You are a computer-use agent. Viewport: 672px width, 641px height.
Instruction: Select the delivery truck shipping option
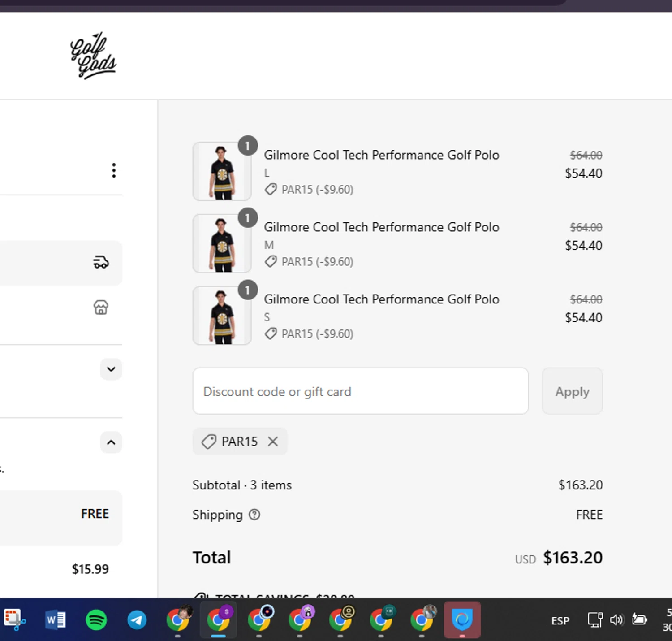pyautogui.click(x=101, y=262)
